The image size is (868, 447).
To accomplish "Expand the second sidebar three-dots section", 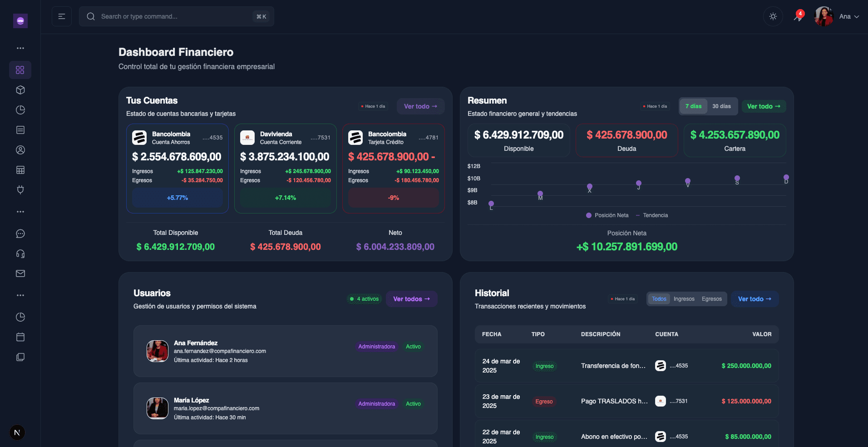I will (20, 212).
